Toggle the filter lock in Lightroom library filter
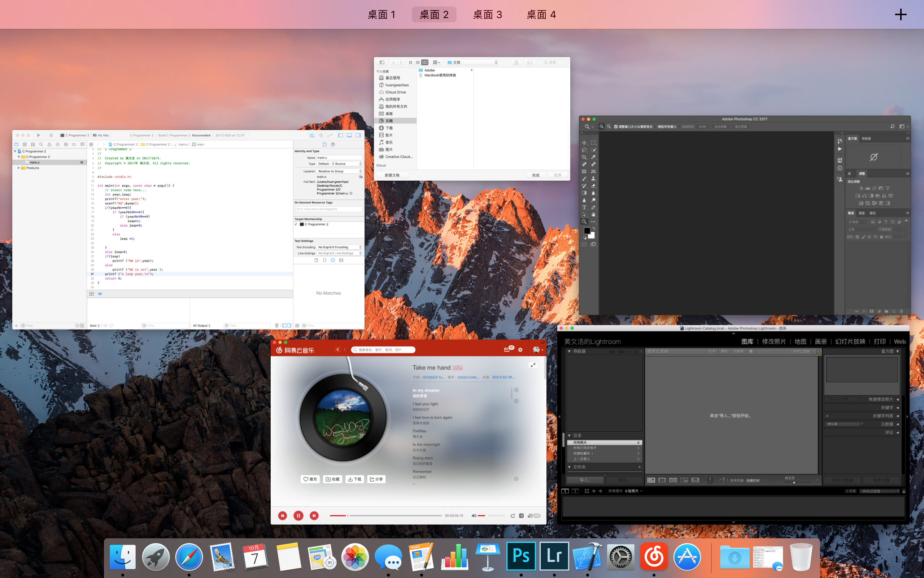Screen dimensions: 924x578 click(x=818, y=351)
